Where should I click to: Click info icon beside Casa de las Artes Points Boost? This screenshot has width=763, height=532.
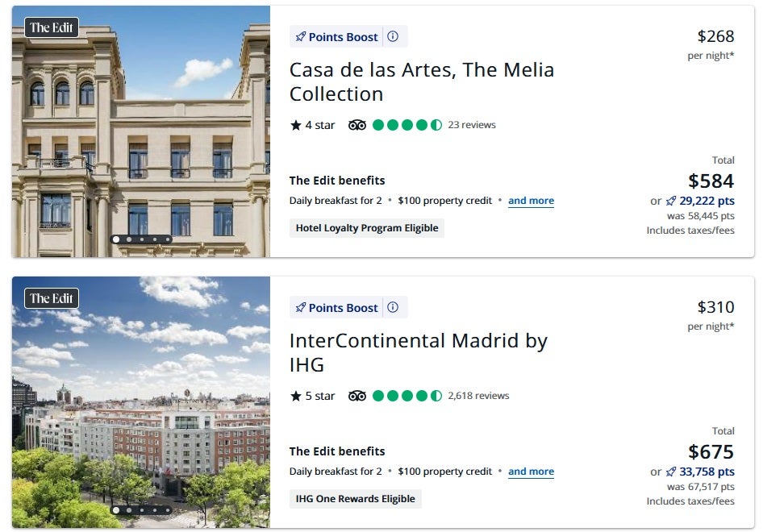(x=393, y=36)
